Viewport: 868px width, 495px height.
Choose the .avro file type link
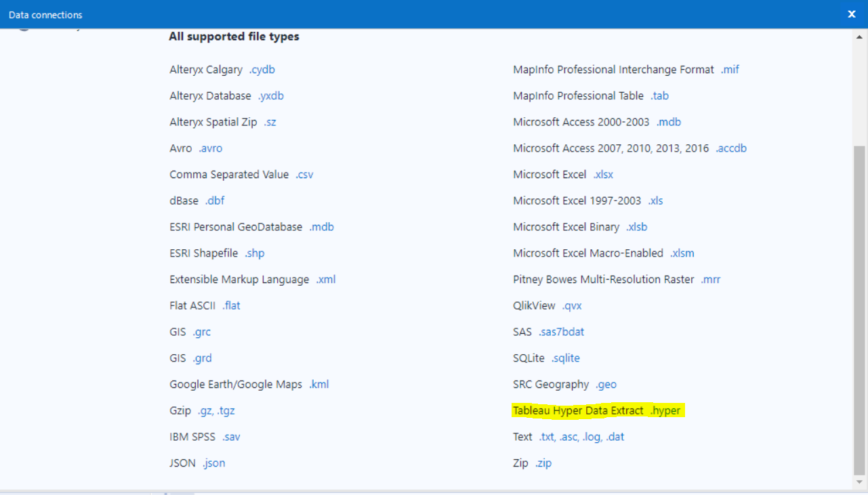pyautogui.click(x=210, y=148)
